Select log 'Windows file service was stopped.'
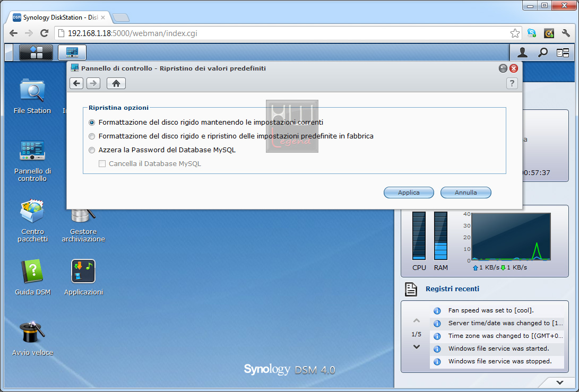 point(497,361)
